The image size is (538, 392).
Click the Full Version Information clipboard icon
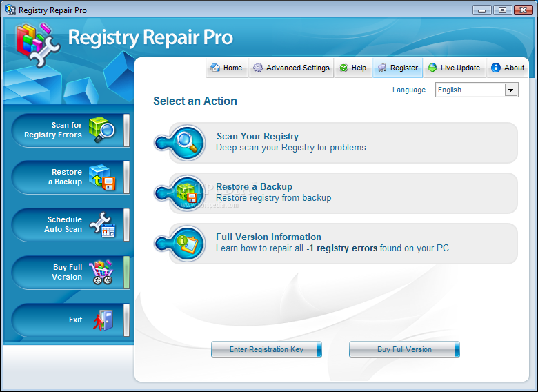(x=187, y=244)
